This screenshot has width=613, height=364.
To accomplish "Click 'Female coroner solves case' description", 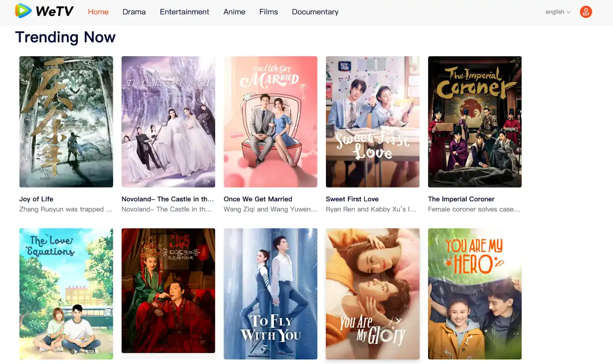I will 474,209.
